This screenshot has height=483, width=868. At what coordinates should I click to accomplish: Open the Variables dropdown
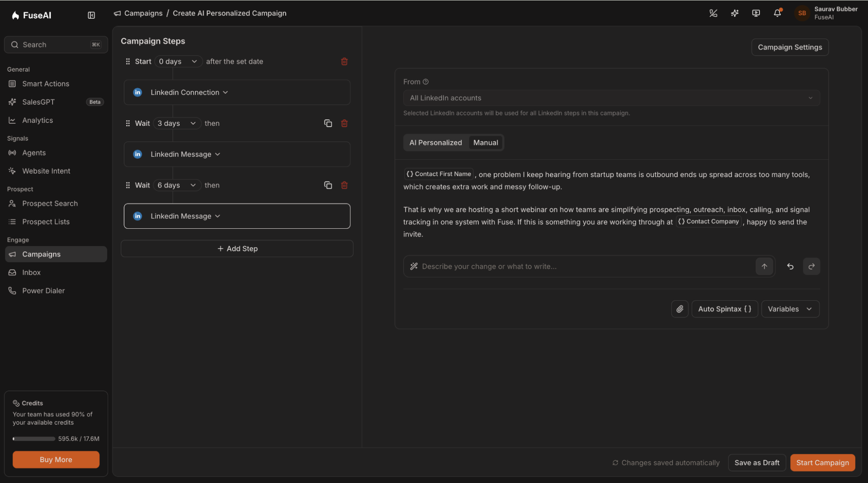pos(790,309)
